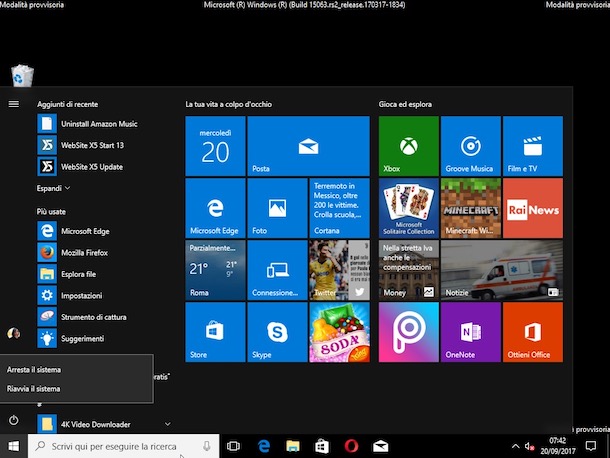610x458 pixels.
Task: Launch Microsoft Solitaire Collection tile
Action: pos(408,208)
